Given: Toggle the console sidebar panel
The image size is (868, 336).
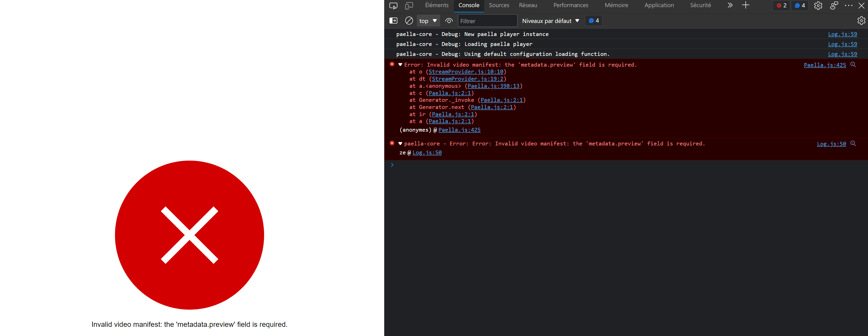Looking at the screenshot, I should (393, 20).
